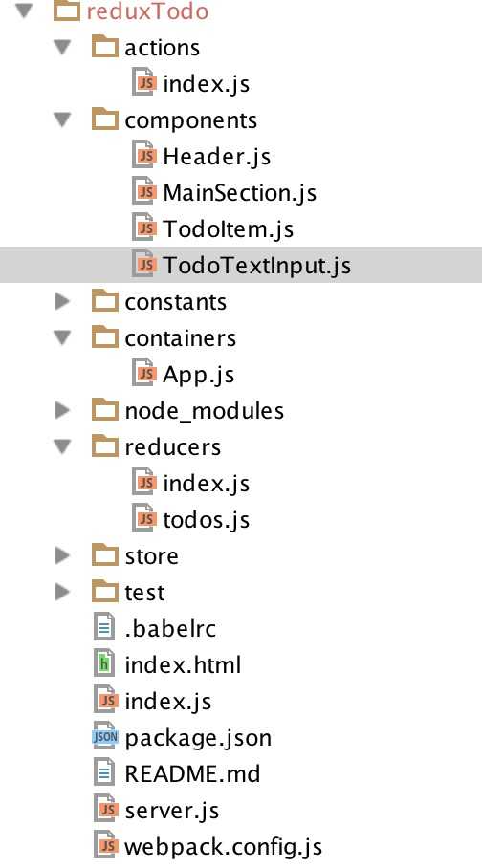Image resolution: width=482 pixels, height=868 pixels.
Task: Collapse the reduxTodo root folder arrow
Action: [24, 11]
